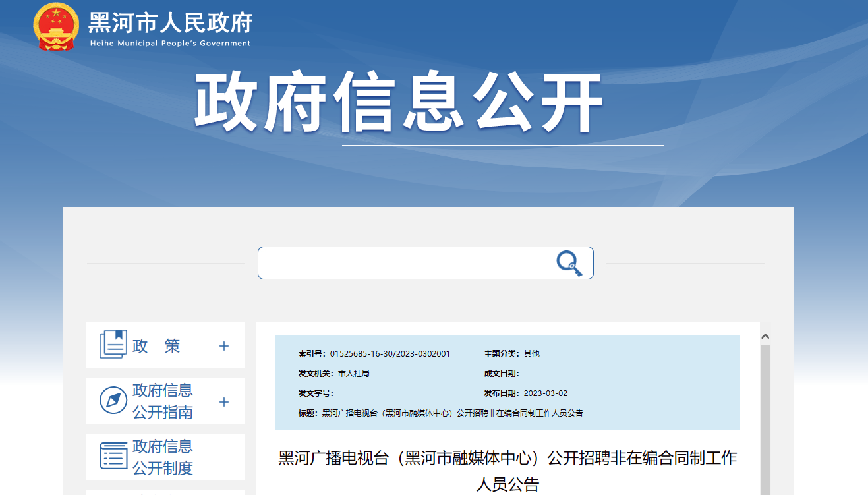868x495 pixels.
Task: Click the magnifier search icon
Action: tap(569, 263)
